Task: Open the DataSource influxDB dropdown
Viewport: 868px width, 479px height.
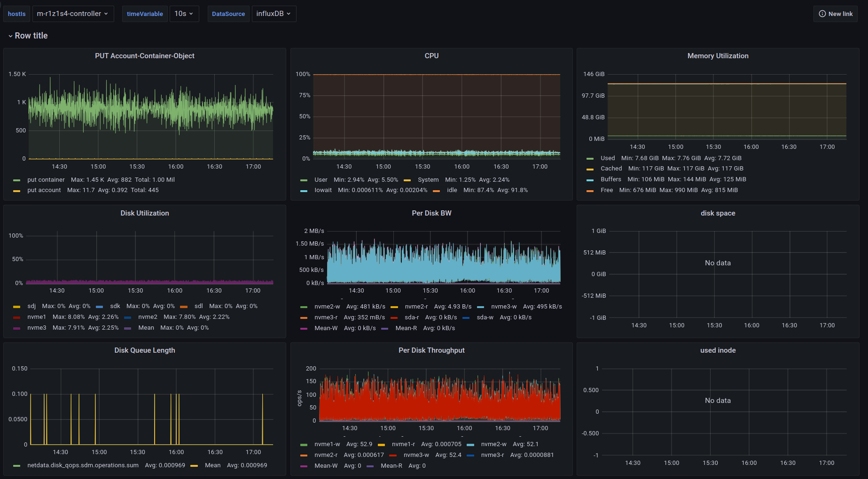Action: pos(274,14)
